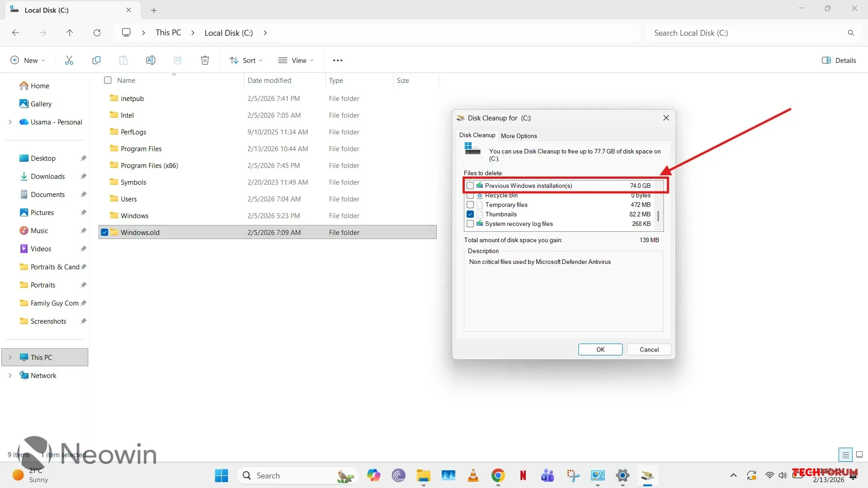Show hidden system tray icons
The image size is (868, 488).
(x=733, y=475)
